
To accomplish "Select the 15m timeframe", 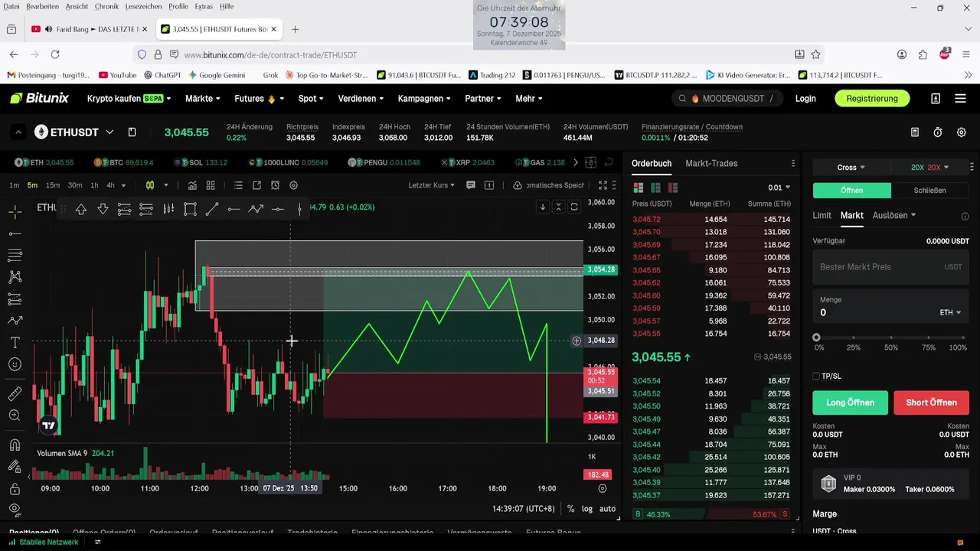I will [53, 185].
